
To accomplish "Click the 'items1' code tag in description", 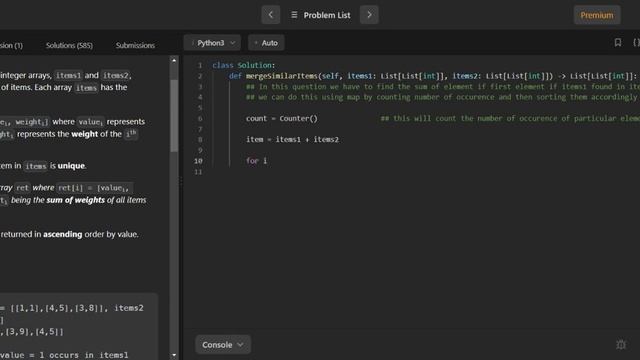I will [x=68, y=76].
